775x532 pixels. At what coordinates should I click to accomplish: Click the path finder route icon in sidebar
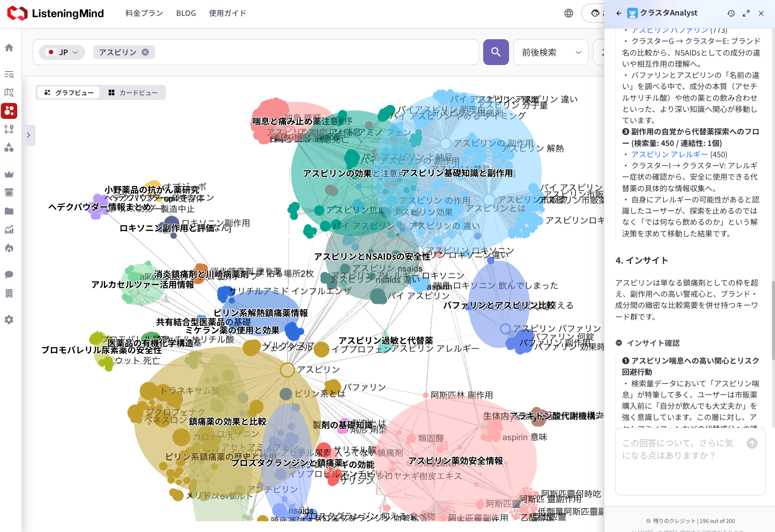click(9, 129)
